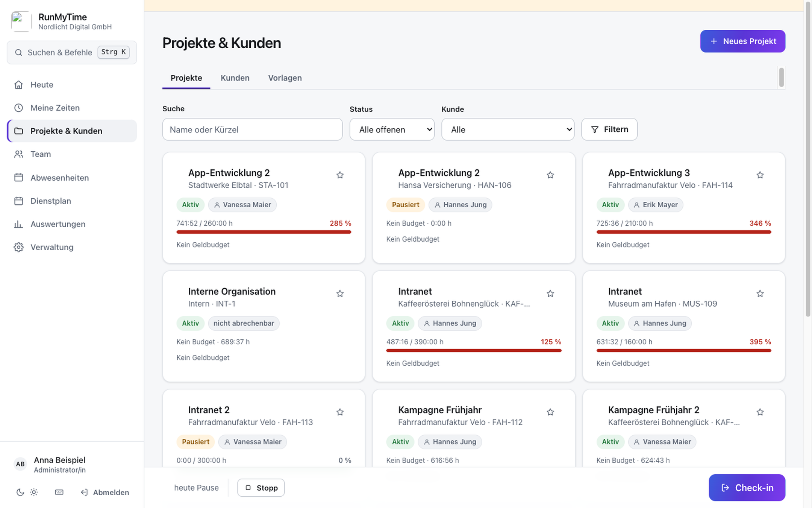The image size is (812, 508).
Task: Favorite Intranet Kaffeerösterei Bohnenglück star
Action: click(550, 294)
